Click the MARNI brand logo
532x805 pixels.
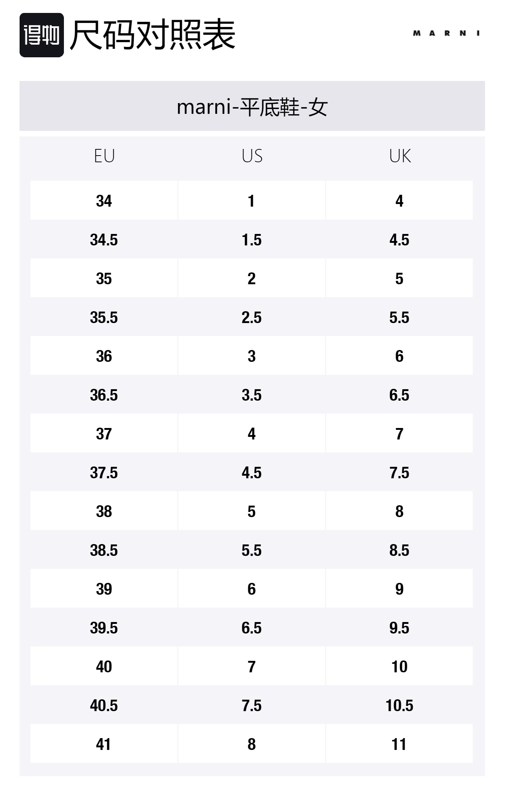tap(446, 33)
